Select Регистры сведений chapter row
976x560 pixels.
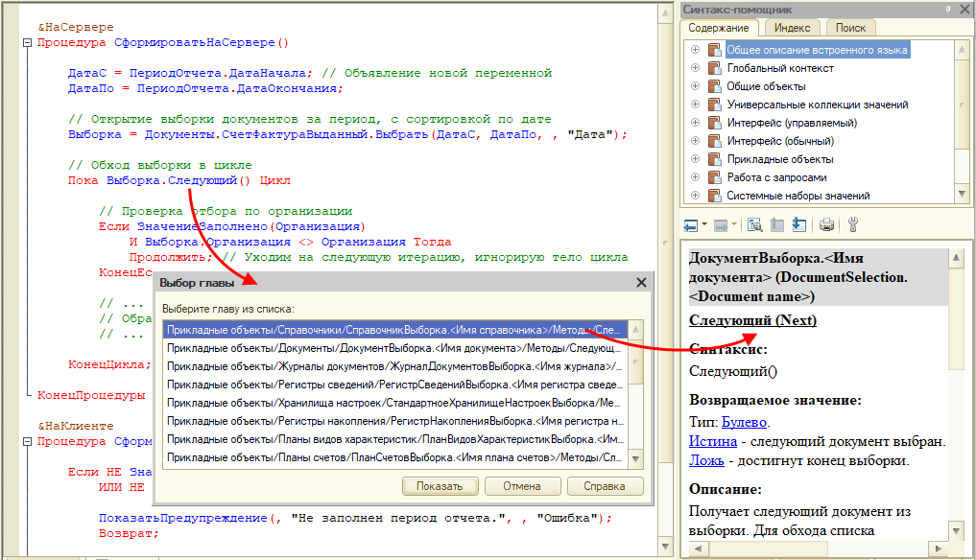[x=395, y=385]
